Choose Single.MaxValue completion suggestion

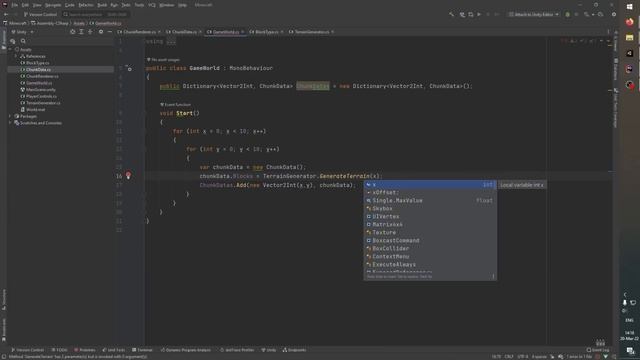[x=430, y=200]
